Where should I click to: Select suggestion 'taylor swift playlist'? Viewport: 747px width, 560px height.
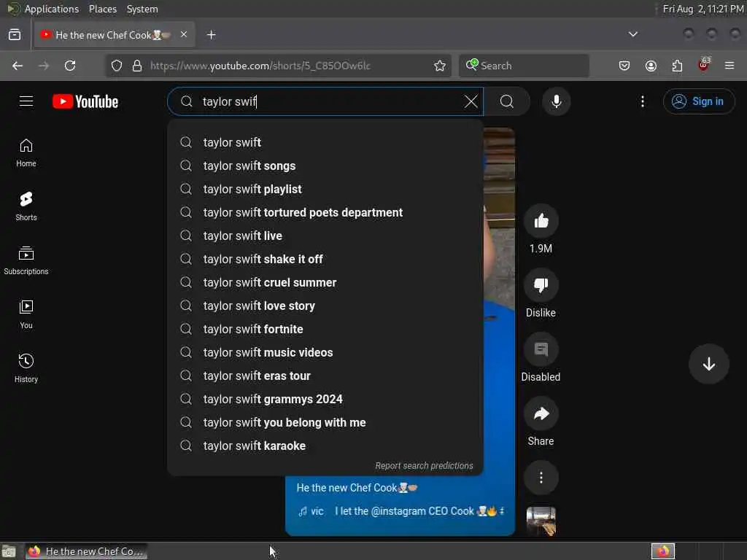[325, 189]
